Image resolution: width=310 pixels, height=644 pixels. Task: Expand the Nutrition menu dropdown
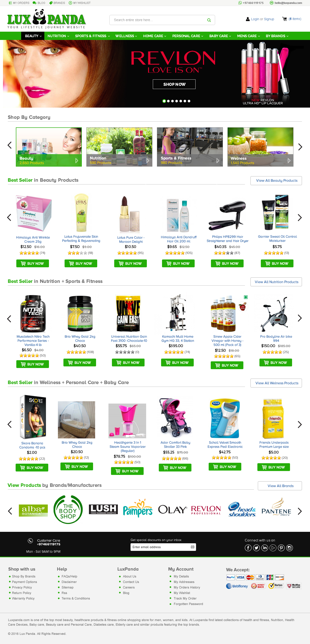(58, 36)
